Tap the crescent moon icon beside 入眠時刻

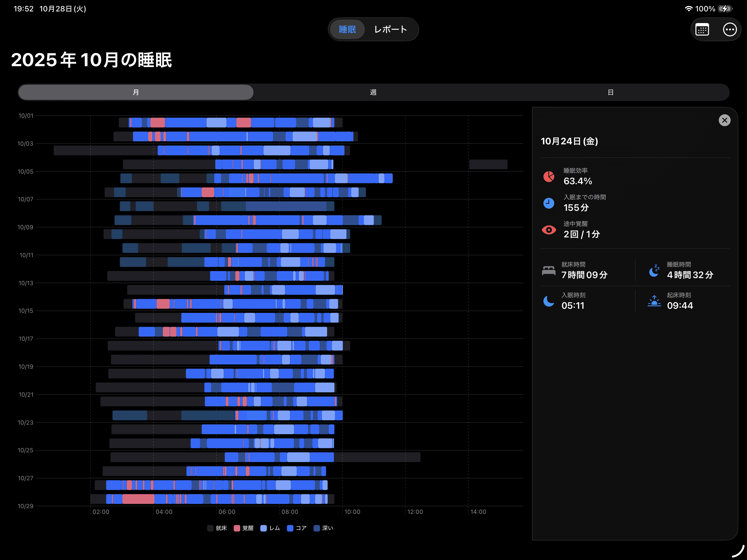pyautogui.click(x=549, y=301)
